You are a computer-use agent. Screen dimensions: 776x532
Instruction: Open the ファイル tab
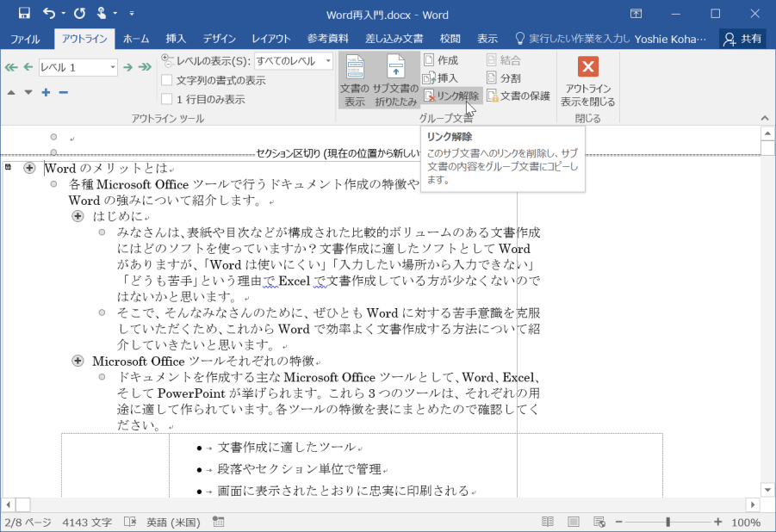click(x=25, y=39)
